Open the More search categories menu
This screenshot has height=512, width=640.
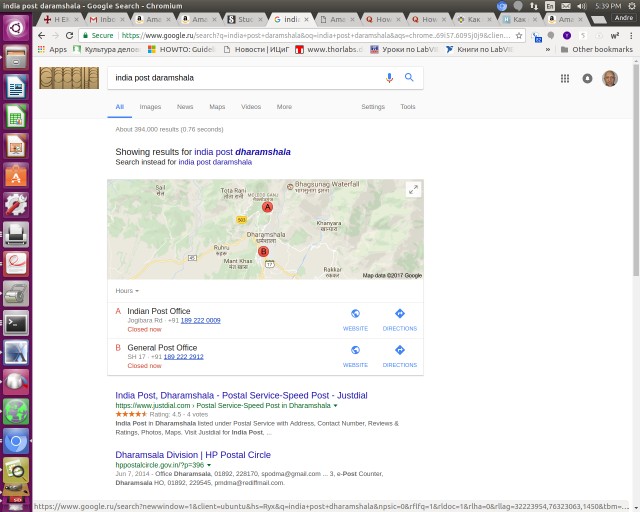coord(284,106)
